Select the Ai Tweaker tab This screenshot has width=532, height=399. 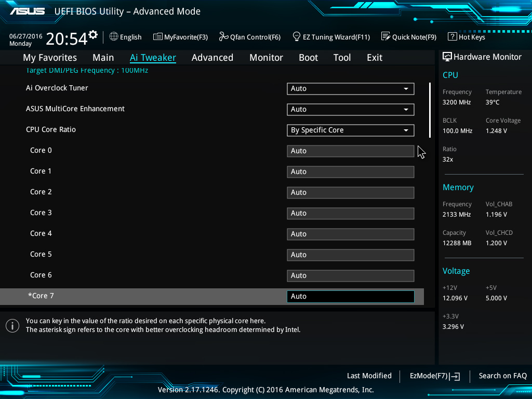coord(153,58)
